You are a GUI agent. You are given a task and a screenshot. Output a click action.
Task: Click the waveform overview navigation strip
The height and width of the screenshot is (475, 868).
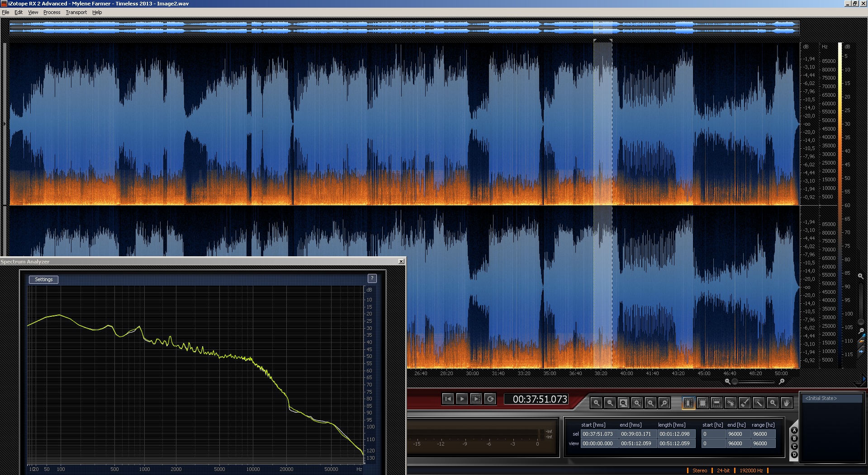pyautogui.click(x=404, y=27)
